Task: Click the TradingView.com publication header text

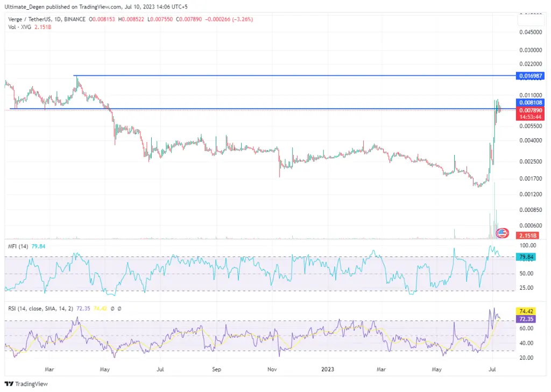Action: (96, 6)
